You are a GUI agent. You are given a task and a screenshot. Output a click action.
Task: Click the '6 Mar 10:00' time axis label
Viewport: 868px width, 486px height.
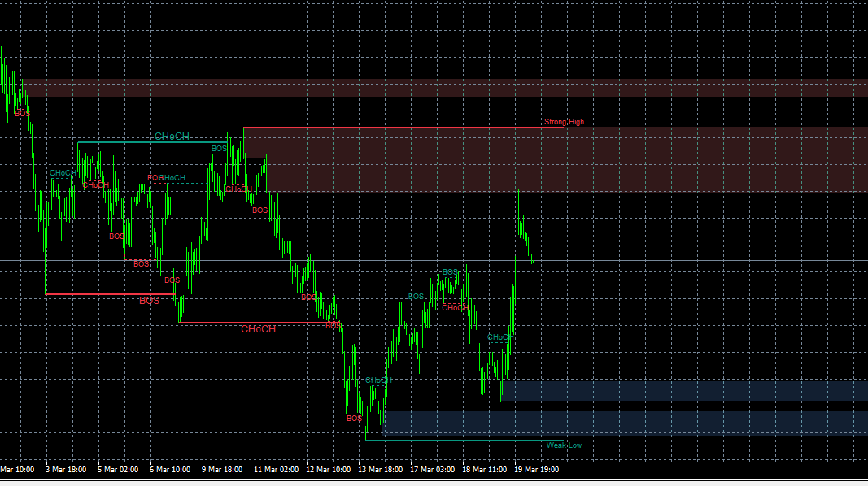170,470
